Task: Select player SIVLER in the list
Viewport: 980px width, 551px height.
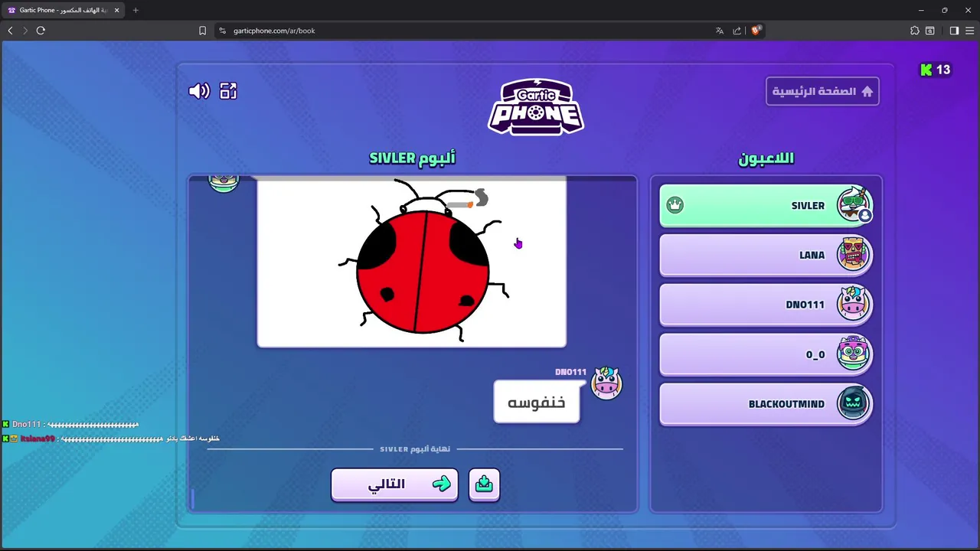Action: (x=766, y=206)
